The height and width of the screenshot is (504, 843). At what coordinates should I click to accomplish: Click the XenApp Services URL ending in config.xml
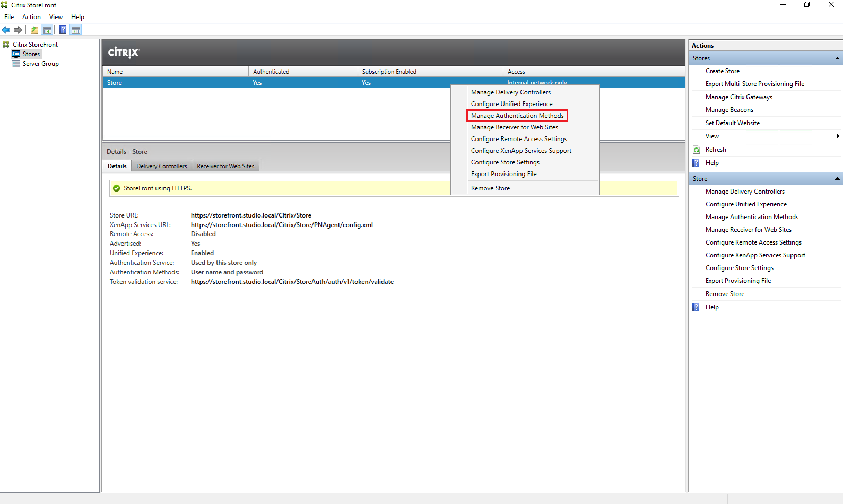tap(282, 225)
